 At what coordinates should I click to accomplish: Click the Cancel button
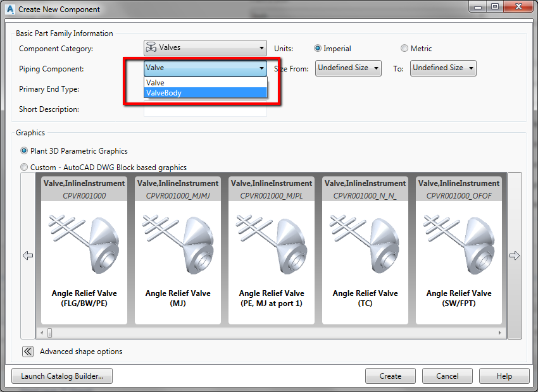click(x=447, y=376)
